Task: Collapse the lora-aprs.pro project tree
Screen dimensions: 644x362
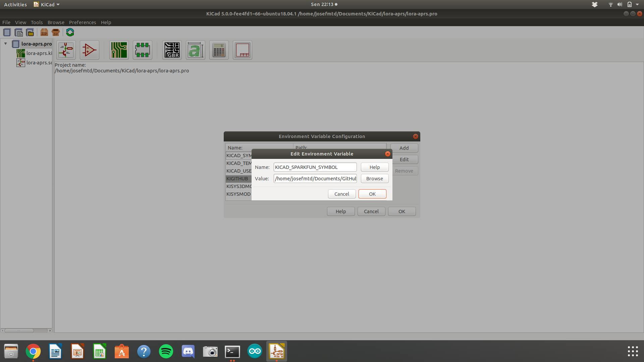Action: (x=5, y=43)
